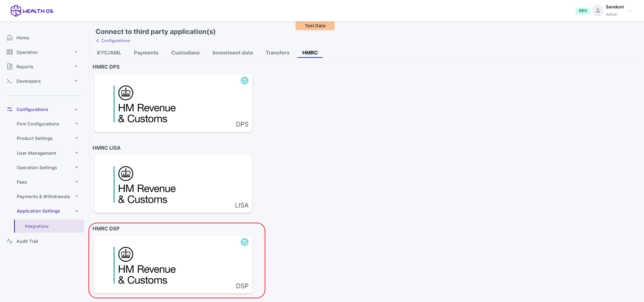Expand the Reports menu chevron
This screenshot has width=644, height=302.
tap(76, 66)
